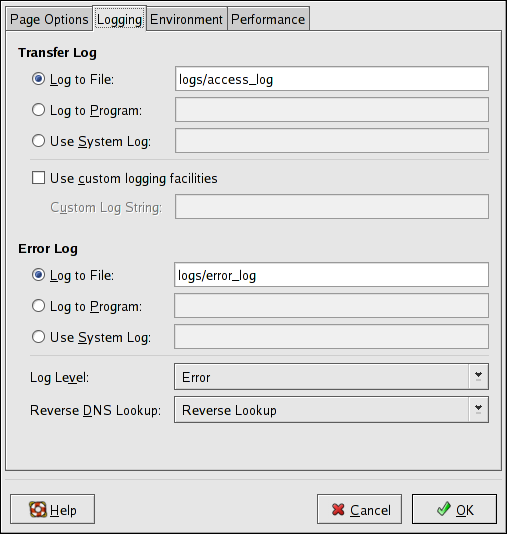Select Transfer Log 'Use System Log' radio
The width and height of the screenshot is (507, 534).
pos(38,141)
